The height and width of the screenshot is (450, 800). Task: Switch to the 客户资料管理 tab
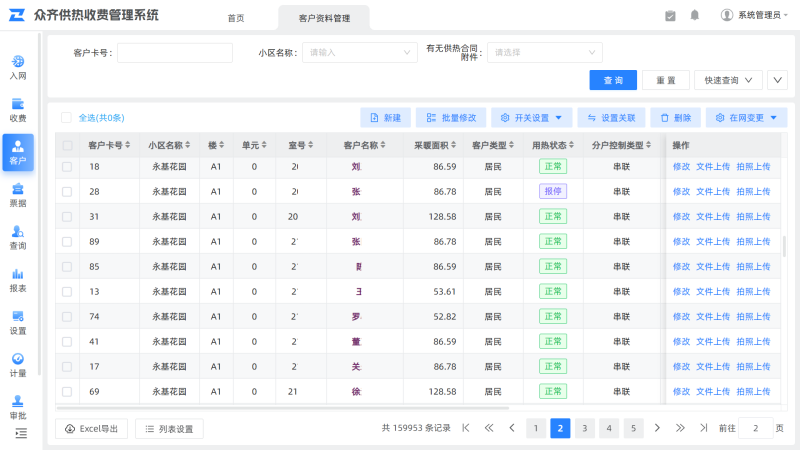pos(324,18)
